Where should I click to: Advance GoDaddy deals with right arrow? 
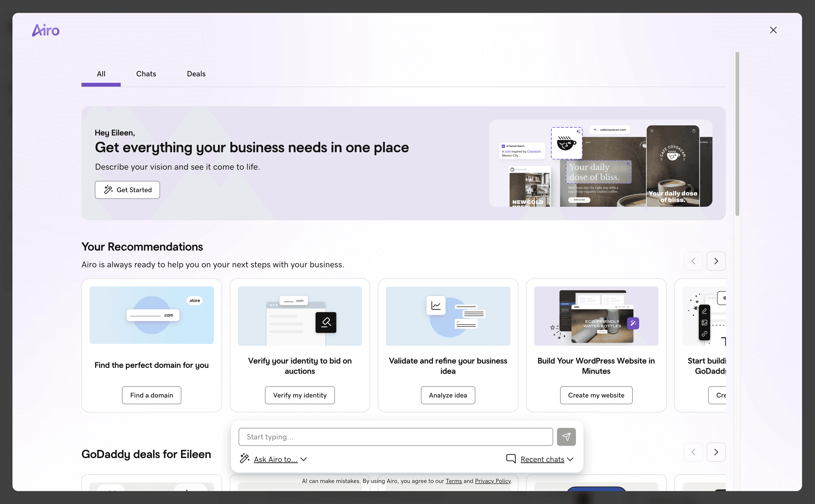tap(716, 452)
